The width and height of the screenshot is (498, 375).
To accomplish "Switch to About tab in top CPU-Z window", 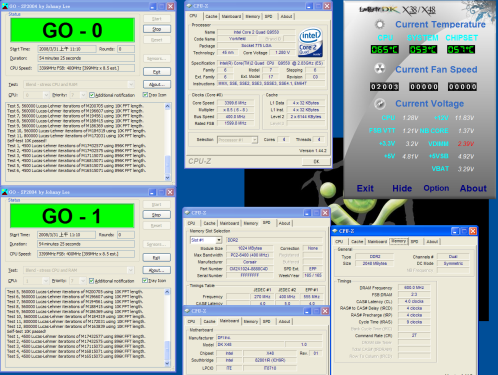I will 286,16.
